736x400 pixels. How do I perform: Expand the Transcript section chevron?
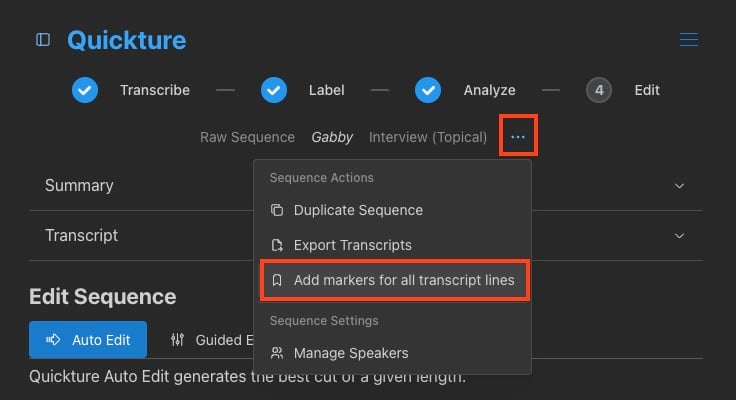680,236
